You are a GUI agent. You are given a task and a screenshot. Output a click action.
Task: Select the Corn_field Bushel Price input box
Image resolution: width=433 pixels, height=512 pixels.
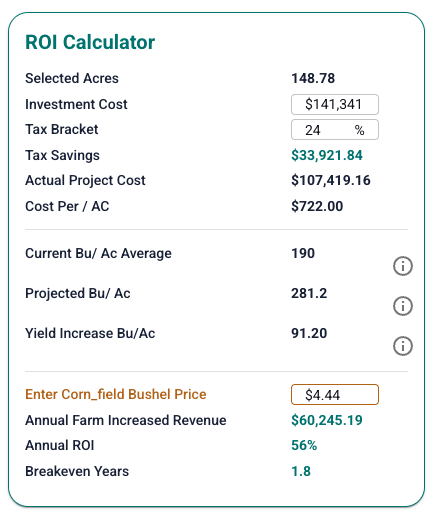click(x=335, y=395)
